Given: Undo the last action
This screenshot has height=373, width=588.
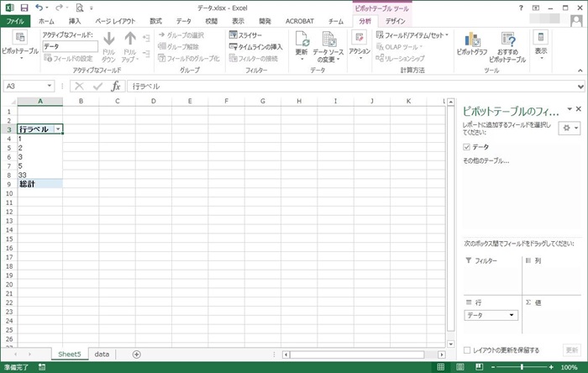Looking at the screenshot, I should point(39,8).
